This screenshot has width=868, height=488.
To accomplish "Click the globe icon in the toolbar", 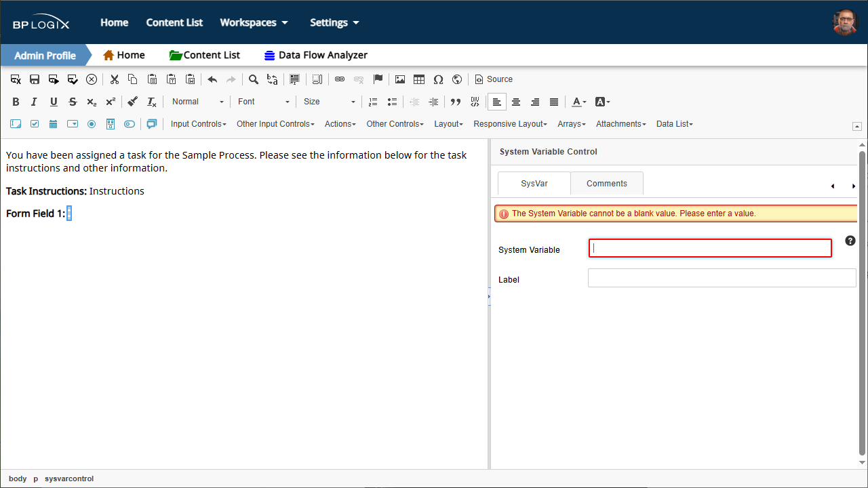I will (457, 79).
